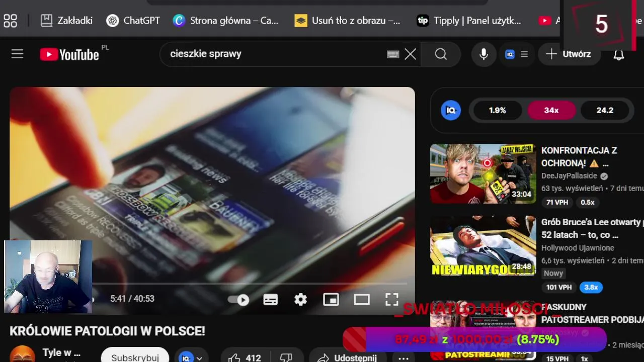Open the Bruce Lee grave video thumbnail
Screen dimensions: 644x362
pyautogui.click(x=483, y=246)
